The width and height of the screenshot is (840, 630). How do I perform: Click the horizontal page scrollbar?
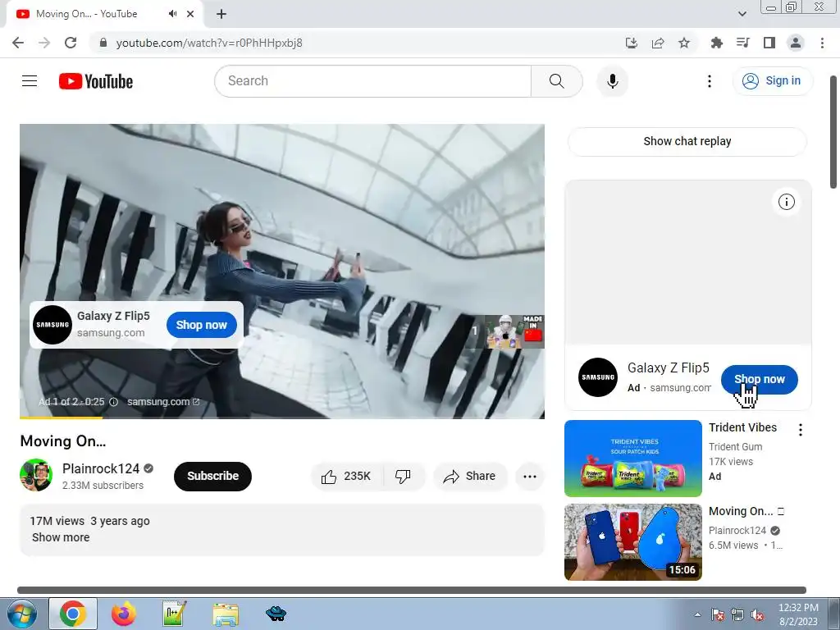tap(412, 591)
